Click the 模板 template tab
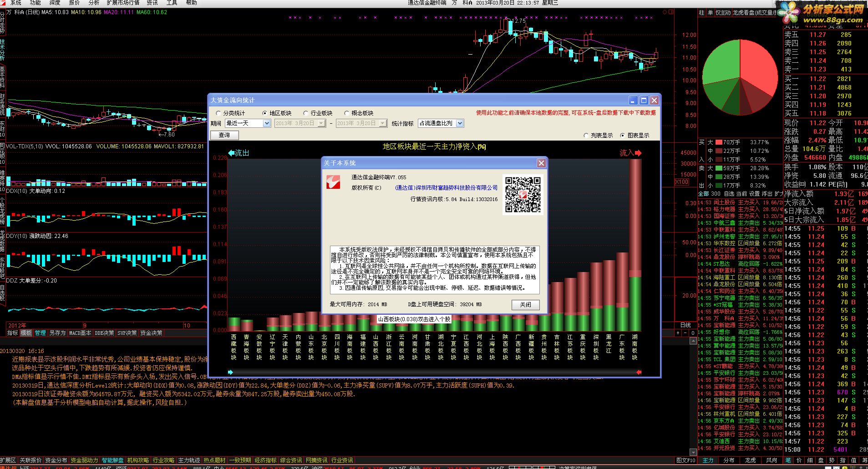The image size is (868, 469). (26, 333)
